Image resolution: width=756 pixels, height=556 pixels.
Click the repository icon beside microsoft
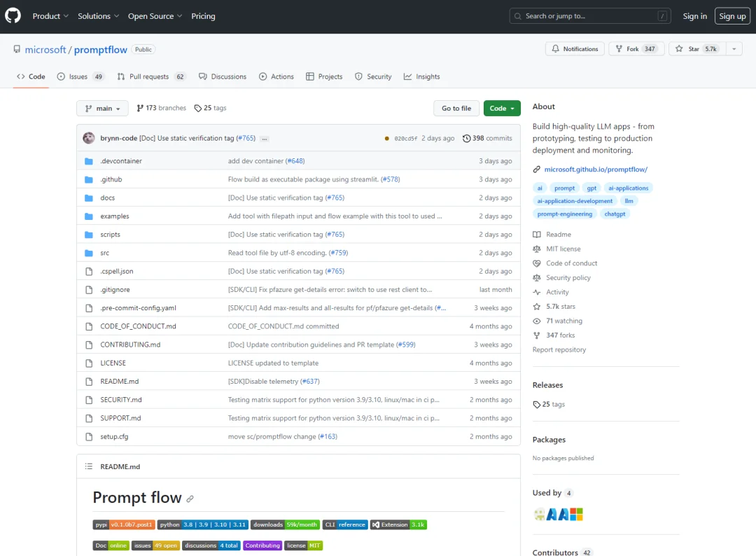coord(17,50)
